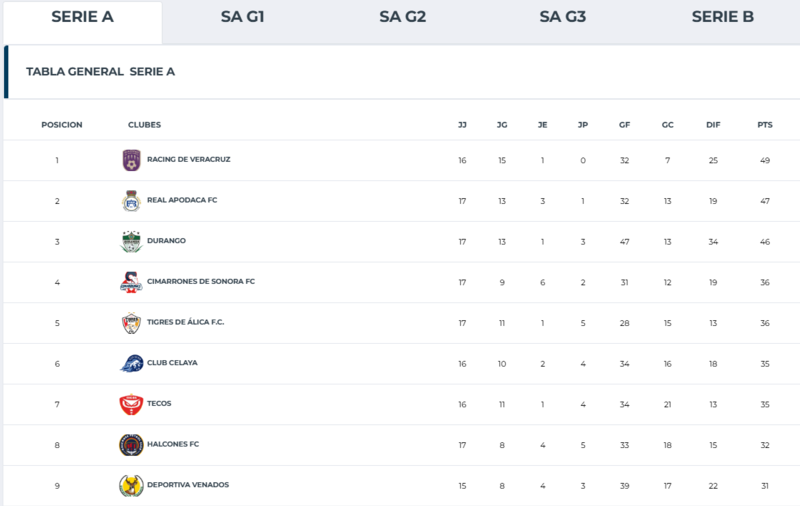Click the Real Apodaca FC crest

point(131,201)
